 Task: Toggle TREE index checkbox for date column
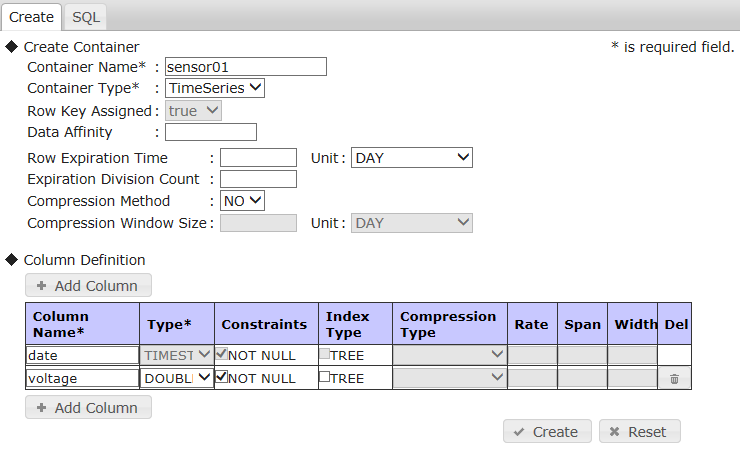coord(324,353)
